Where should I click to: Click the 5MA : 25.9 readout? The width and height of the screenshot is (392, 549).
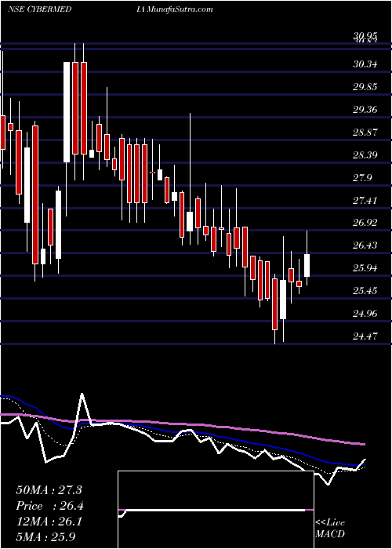click(x=45, y=536)
